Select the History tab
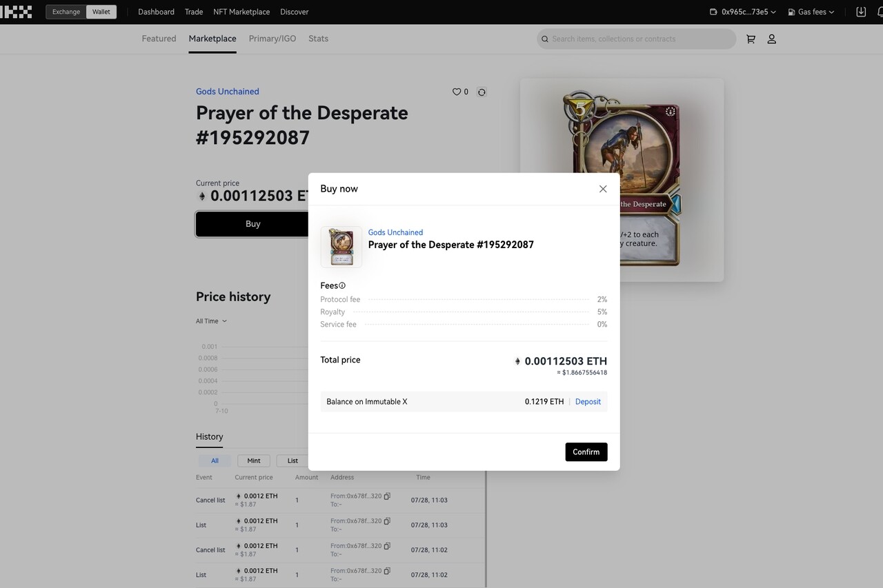This screenshot has height=588, width=883. (x=209, y=436)
